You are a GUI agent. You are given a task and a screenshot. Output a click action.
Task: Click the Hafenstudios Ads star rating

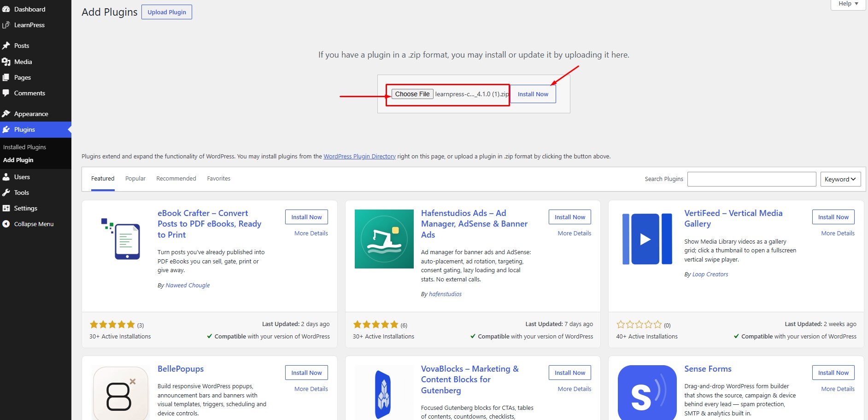[x=375, y=325]
